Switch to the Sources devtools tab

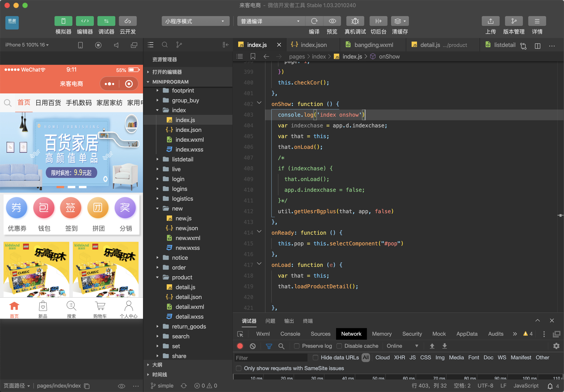coord(320,334)
